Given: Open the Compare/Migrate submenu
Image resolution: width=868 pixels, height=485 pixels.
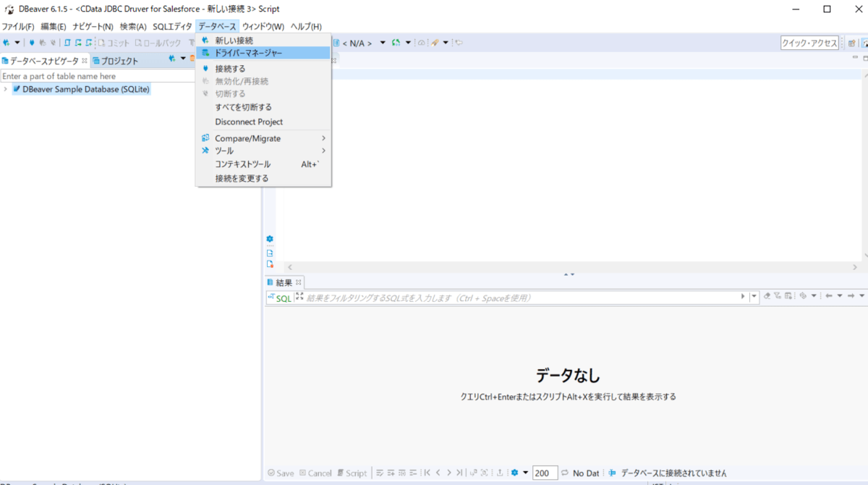Looking at the screenshot, I should click(x=263, y=138).
